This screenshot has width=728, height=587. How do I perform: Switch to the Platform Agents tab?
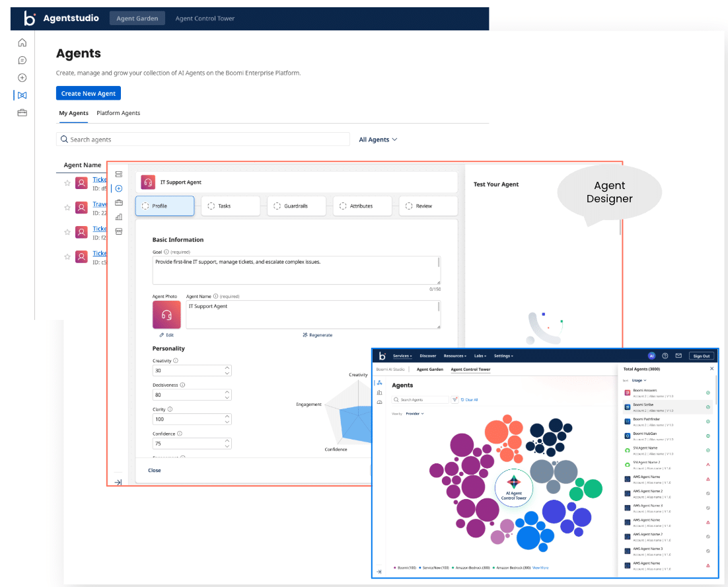coord(118,113)
